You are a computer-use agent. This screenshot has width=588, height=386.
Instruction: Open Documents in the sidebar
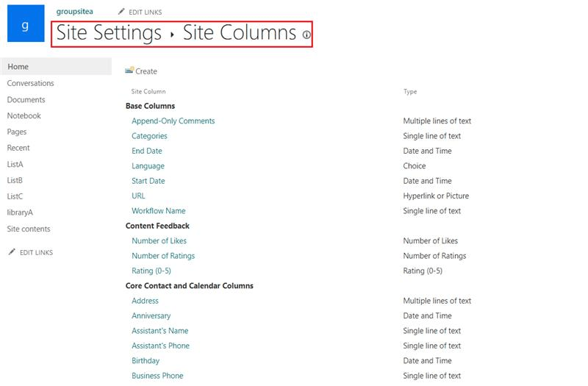26,100
